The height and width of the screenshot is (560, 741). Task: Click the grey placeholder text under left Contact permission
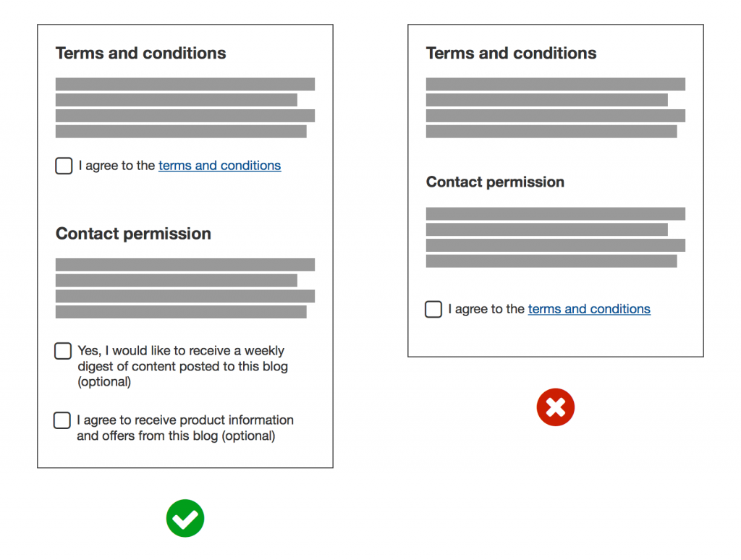(185, 288)
